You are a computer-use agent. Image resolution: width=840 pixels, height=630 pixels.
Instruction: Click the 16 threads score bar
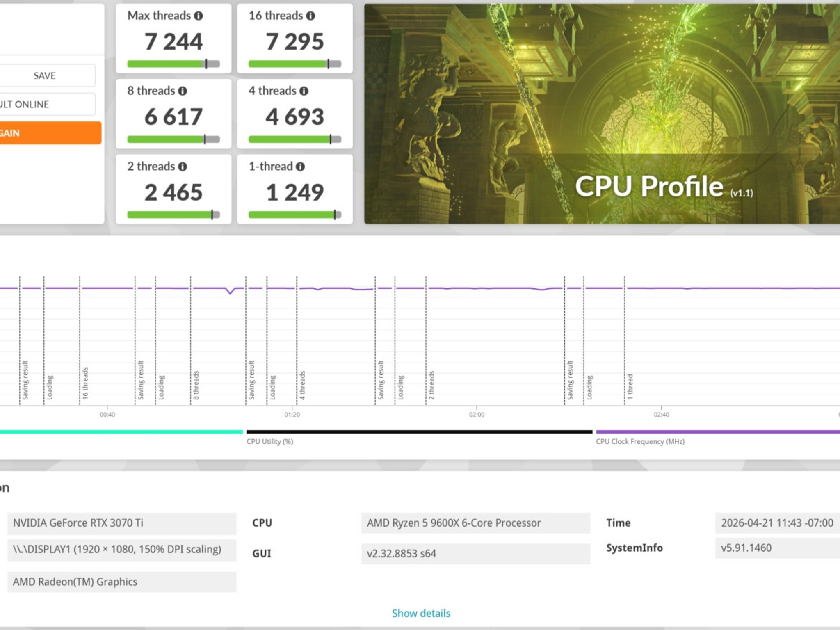coord(295,64)
